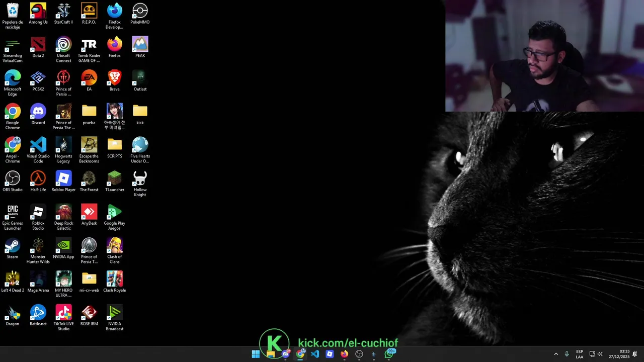Select the Hollow Knight icon

click(x=140, y=184)
